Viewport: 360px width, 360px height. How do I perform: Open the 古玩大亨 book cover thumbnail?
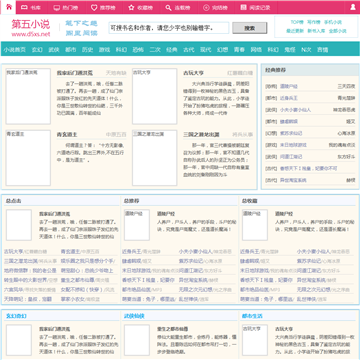tap(155, 96)
